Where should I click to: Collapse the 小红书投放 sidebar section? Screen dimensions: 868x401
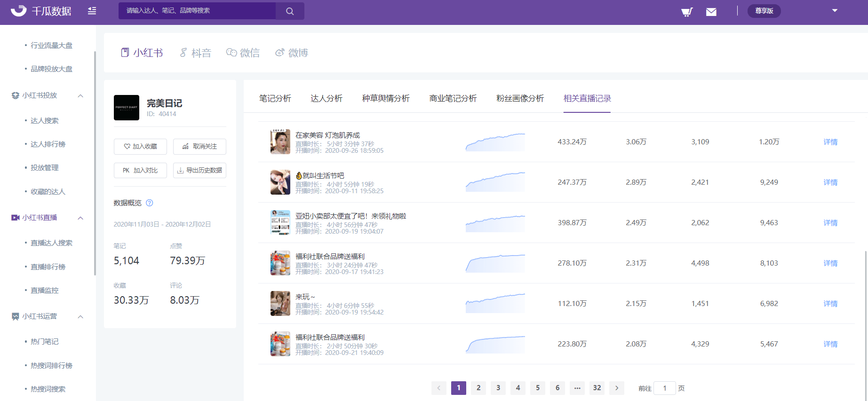pos(80,95)
